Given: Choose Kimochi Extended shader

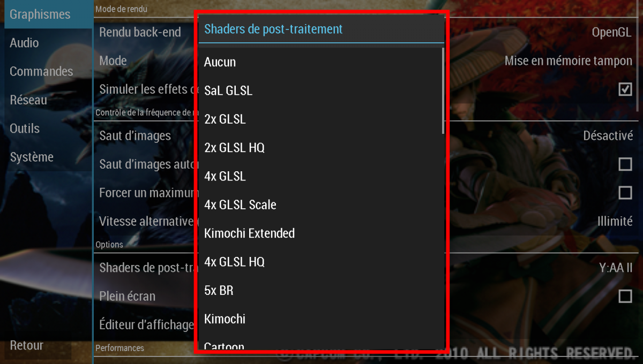Looking at the screenshot, I should coord(321,233).
